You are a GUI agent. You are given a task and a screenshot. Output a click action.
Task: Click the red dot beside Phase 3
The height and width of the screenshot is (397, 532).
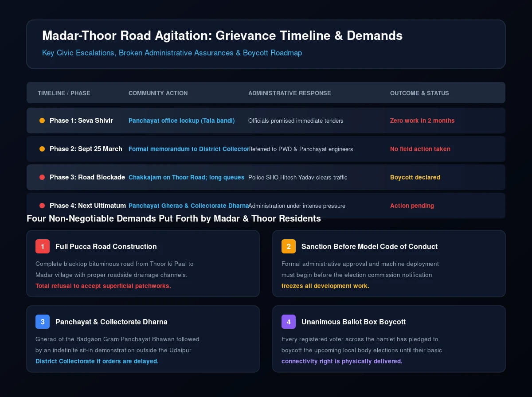42,177
